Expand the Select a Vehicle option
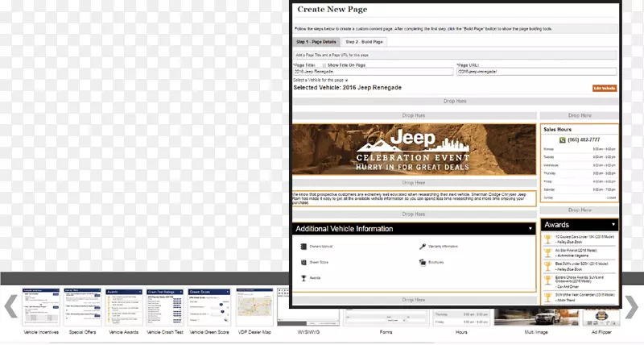The width and height of the screenshot is (644, 345). 346,81
